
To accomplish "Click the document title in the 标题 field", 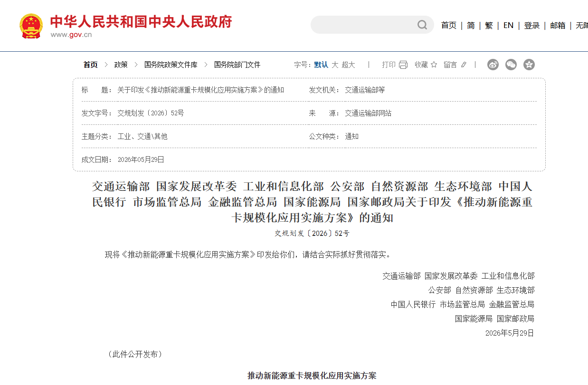I will point(201,90).
